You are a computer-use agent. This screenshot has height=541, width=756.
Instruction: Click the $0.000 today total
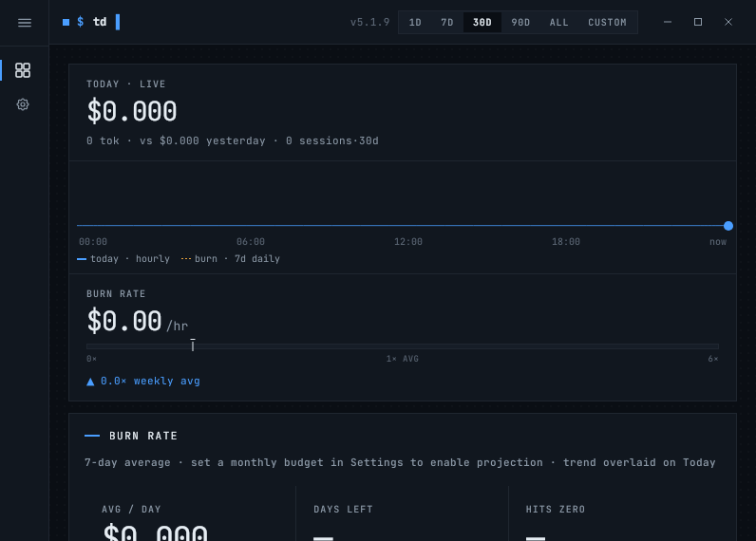[x=132, y=111]
